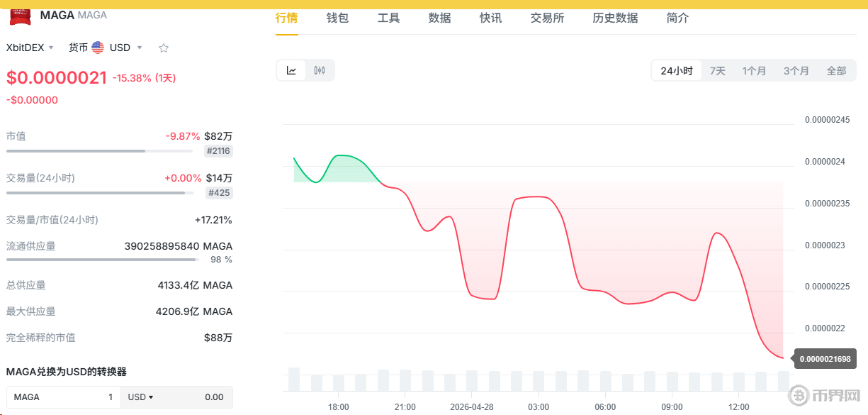868x415 pixels.
Task: Click the volume rank badge #425
Action: 219,193
